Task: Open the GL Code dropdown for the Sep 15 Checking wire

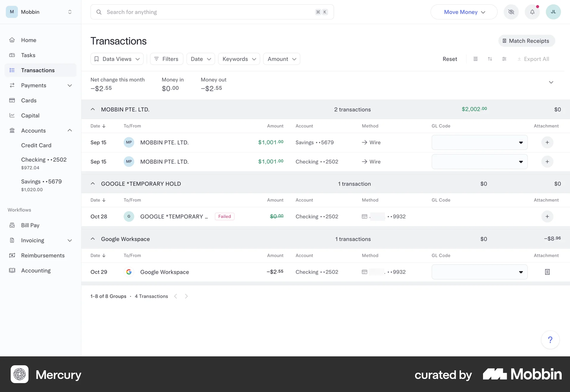Action: pos(479,162)
